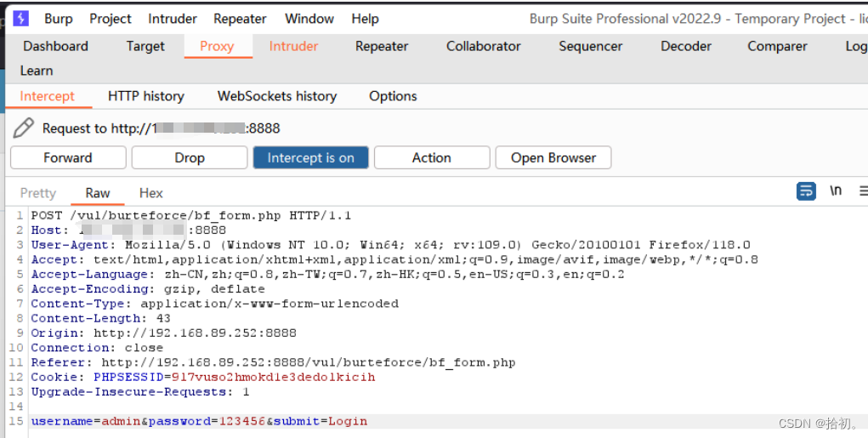The height and width of the screenshot is (438, 868).
Task: Switch editor to Hex view
Action: click(x=150, y=193)
